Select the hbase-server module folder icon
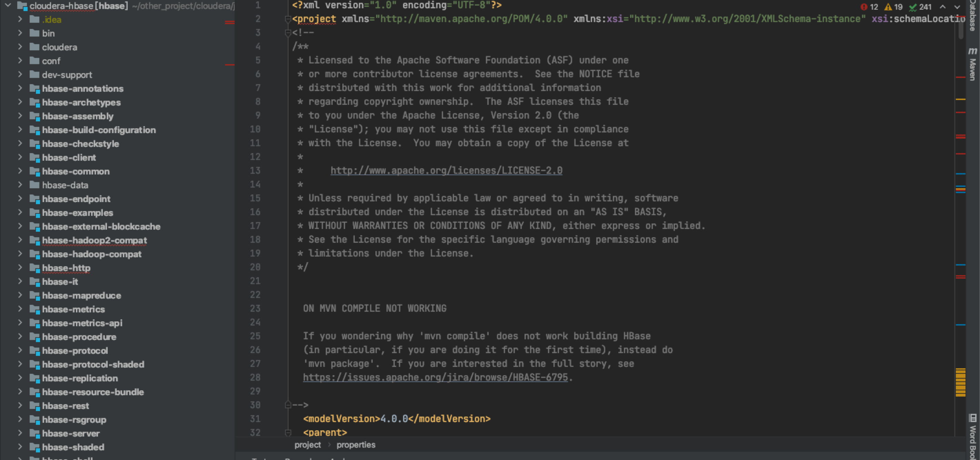The height and width of the screenshot is (460, 980). [35, 433]
